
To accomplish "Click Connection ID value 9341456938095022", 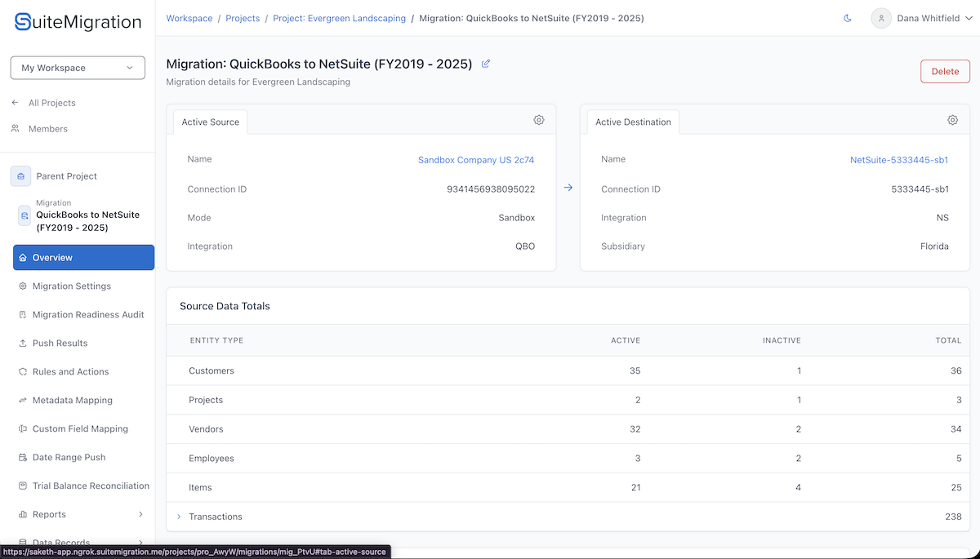I will coord(491,189).
